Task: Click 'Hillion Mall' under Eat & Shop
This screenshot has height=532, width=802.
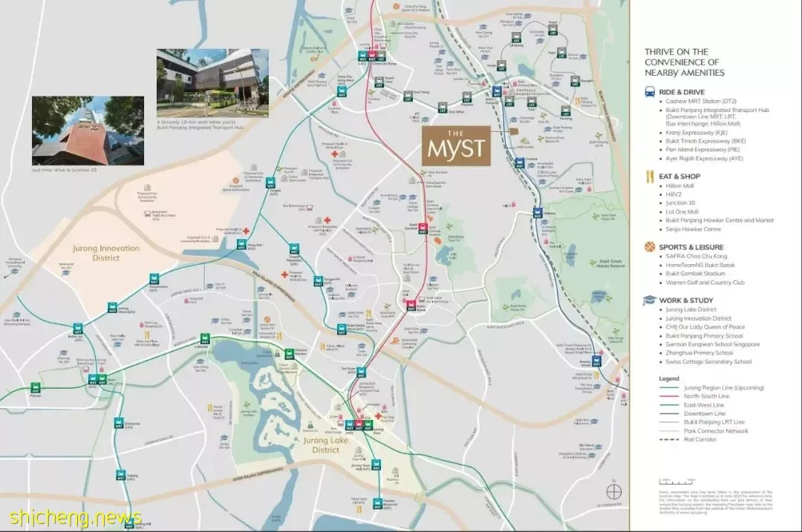Action: pyautogui.click(x=679, y=186)
